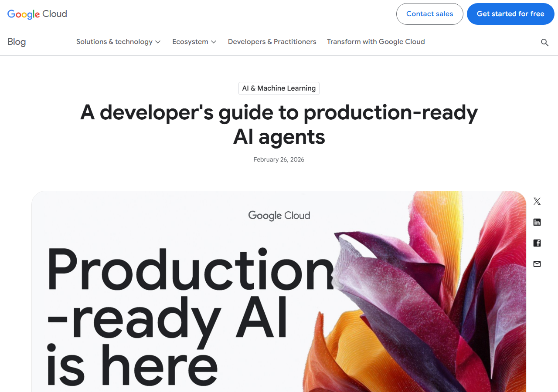Open the search magnifier icon
This screenshot has height=392, width=558.
coord(544,42)
